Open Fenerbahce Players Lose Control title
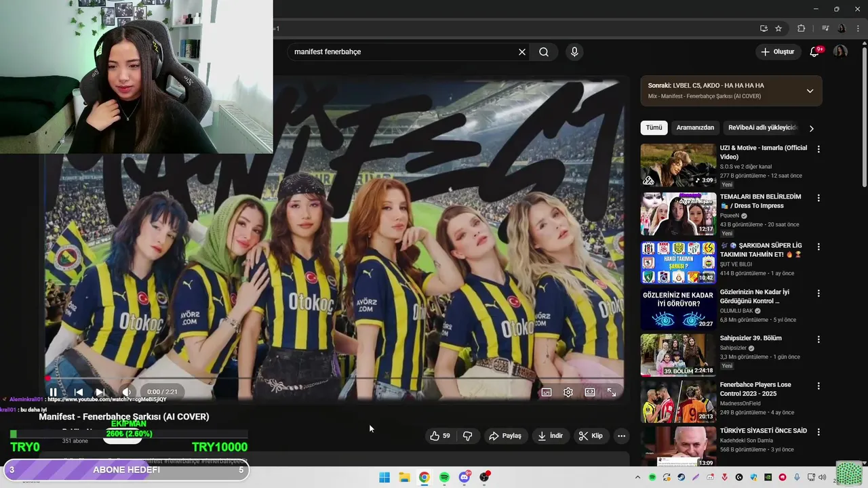This screenshot has width=868, height=488. pyautogui.click(x=755, y=389)
